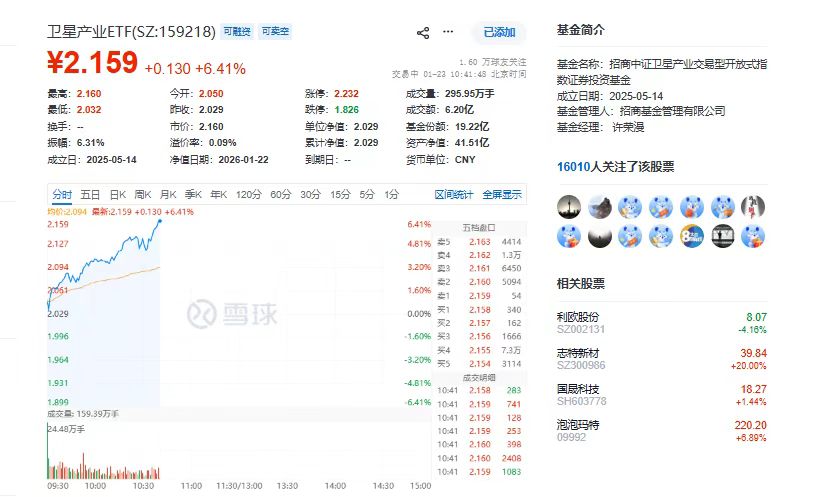Select the 分时 chart tab
Viewport: 814px width, 497px height.
tap(62, 195)
